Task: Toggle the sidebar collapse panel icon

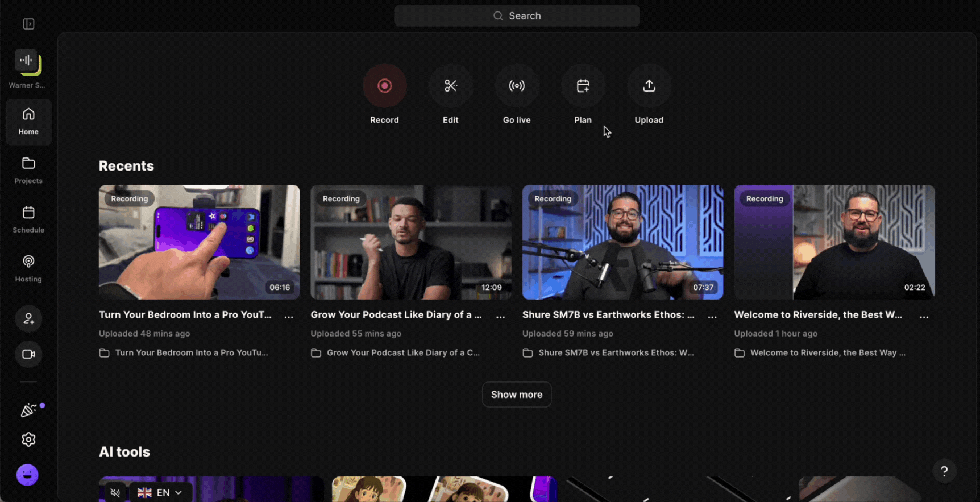Action: 28,24
